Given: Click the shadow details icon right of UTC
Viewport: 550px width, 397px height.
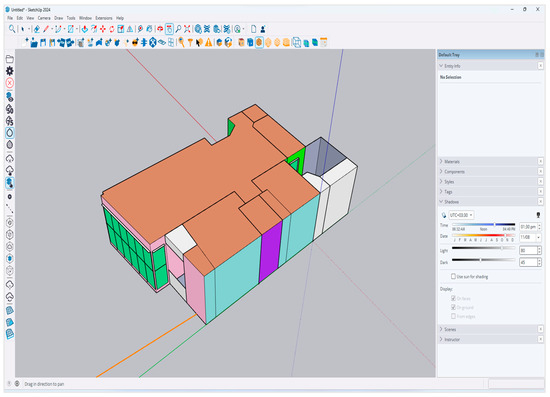Looking at the screenshot, I should click(x=538, y=215).
